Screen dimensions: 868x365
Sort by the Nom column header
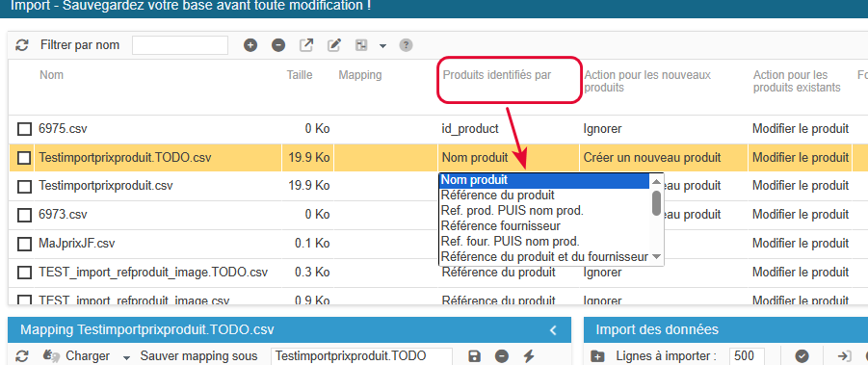pyautogui.click(x=51, y=75)
